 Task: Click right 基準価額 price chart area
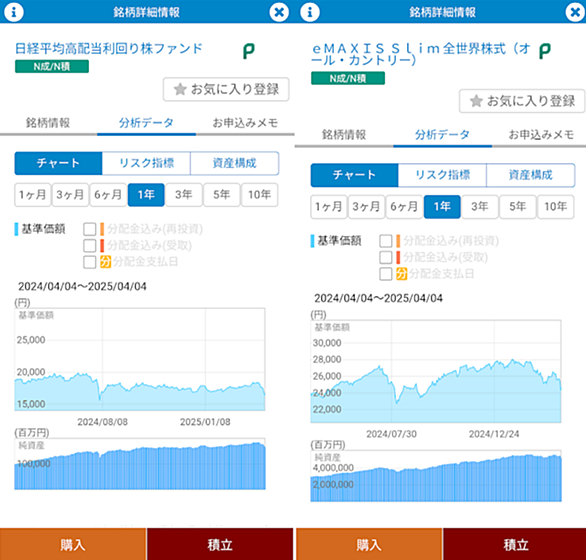point(436,371)
